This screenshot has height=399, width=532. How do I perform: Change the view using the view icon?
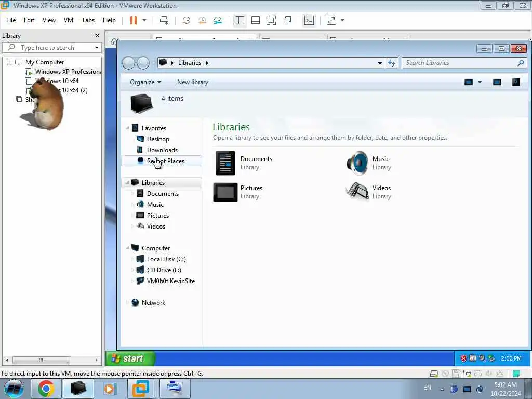(469, 82)
